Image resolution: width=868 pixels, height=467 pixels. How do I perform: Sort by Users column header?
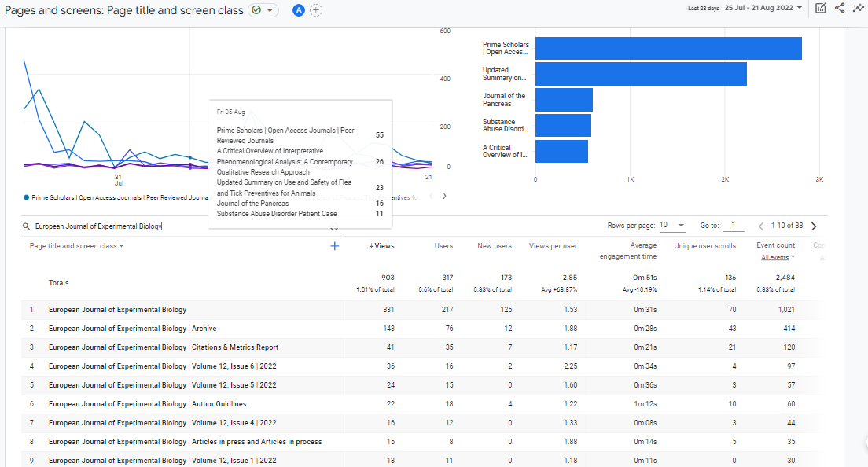tap(443, 246)
